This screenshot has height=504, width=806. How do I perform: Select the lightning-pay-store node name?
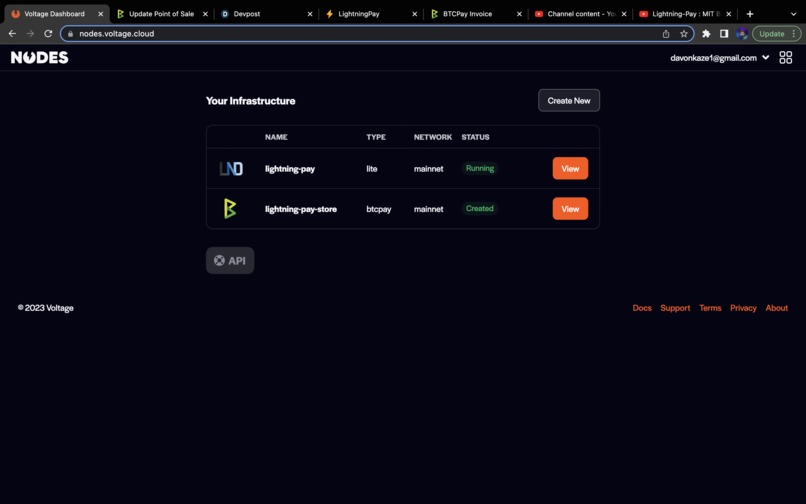click(x=301, y=209)
